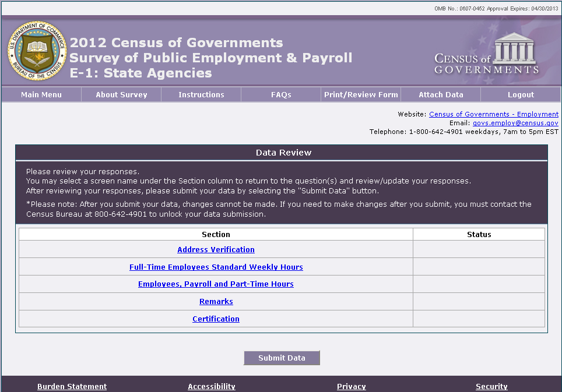Click the 'Survey of Public Employment & Payroll' heading

(211, 58)
